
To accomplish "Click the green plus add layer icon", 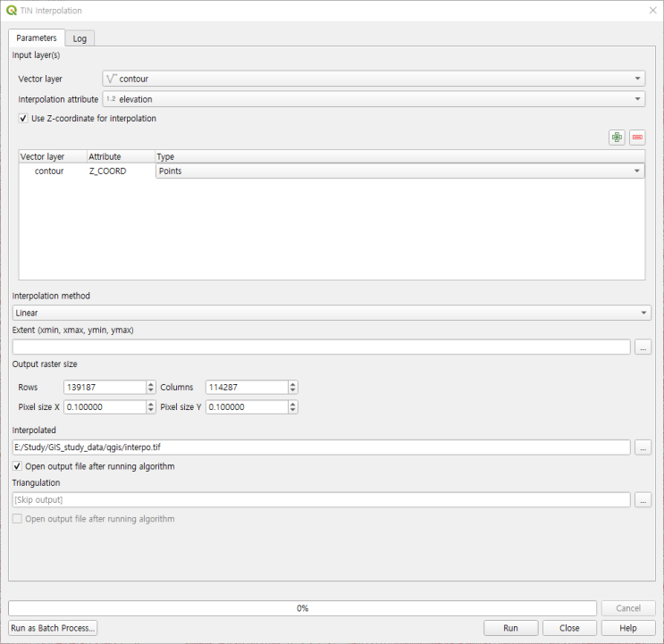I will (x=617, y=137).
